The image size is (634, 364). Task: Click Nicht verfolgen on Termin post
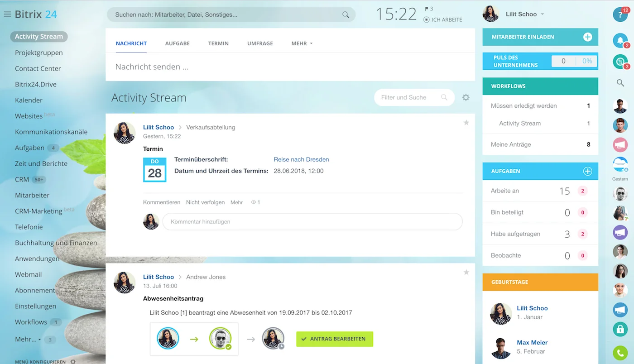click(x=205, y=202)
